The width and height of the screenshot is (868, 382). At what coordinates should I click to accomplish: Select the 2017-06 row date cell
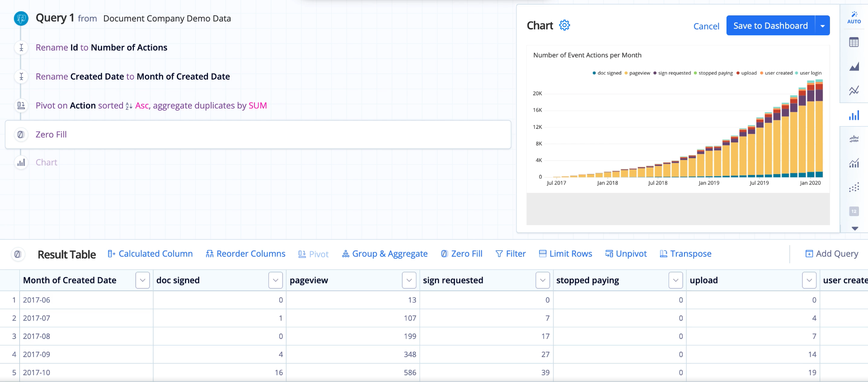coord(86,300)
